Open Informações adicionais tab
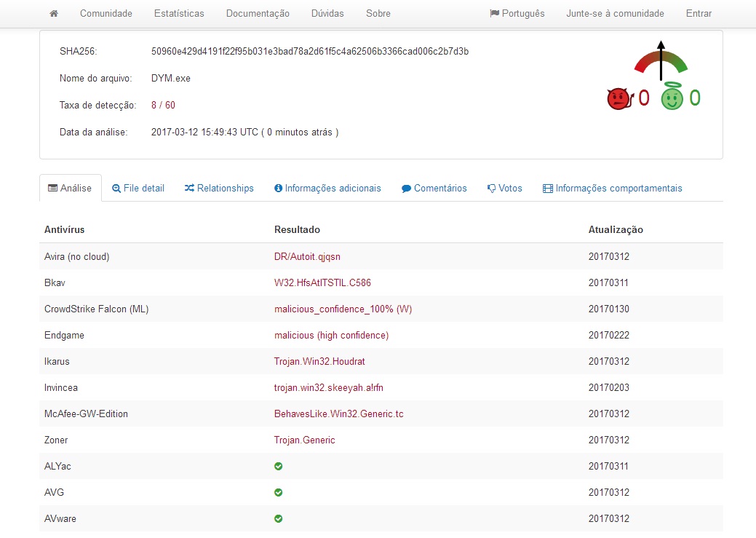 (x=327, y=188)
